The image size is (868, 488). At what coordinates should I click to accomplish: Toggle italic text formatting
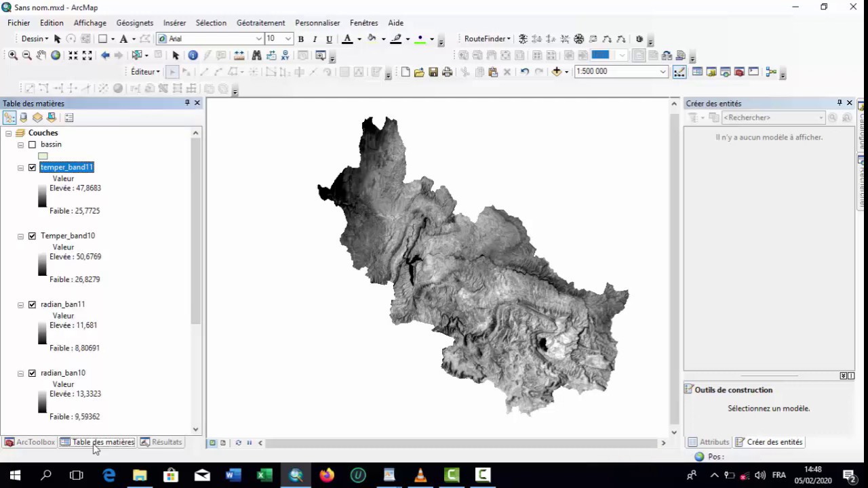point(315,39)
